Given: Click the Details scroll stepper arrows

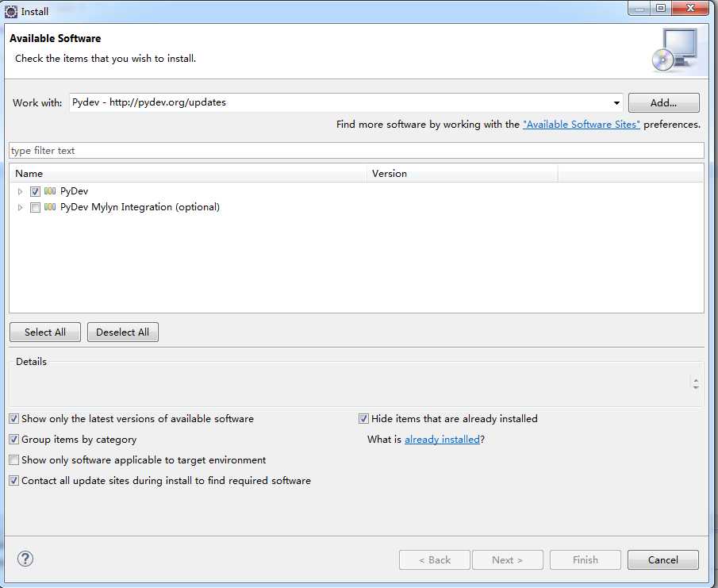Looking at the screenshot, I should [x=696, y=384].
